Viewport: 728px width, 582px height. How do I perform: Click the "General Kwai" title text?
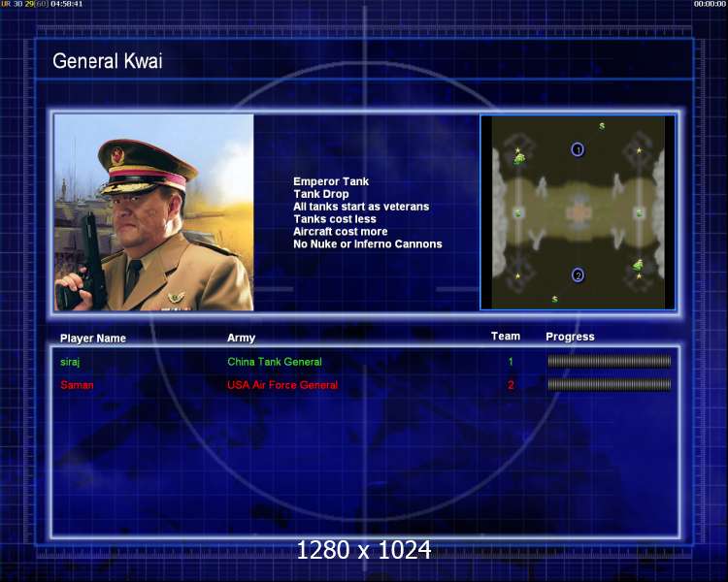[107, 61]
